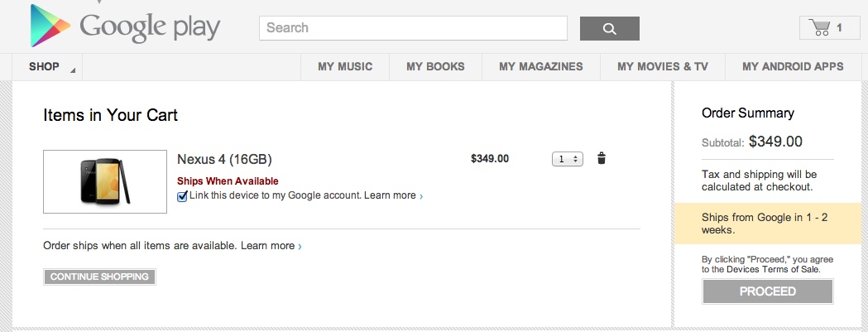Open Nexus 4 (16GB) product title

click(x=224, y=160)
